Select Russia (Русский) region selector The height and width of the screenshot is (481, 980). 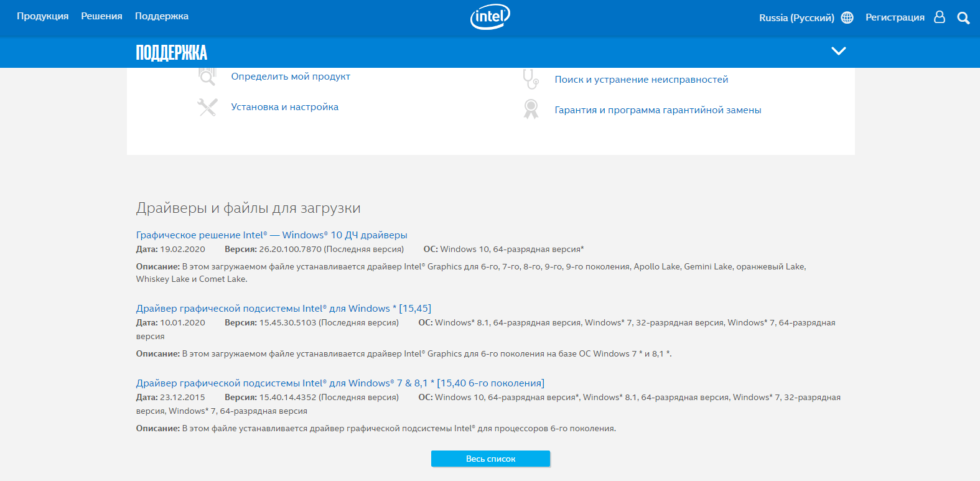click(x=796, y=18)
